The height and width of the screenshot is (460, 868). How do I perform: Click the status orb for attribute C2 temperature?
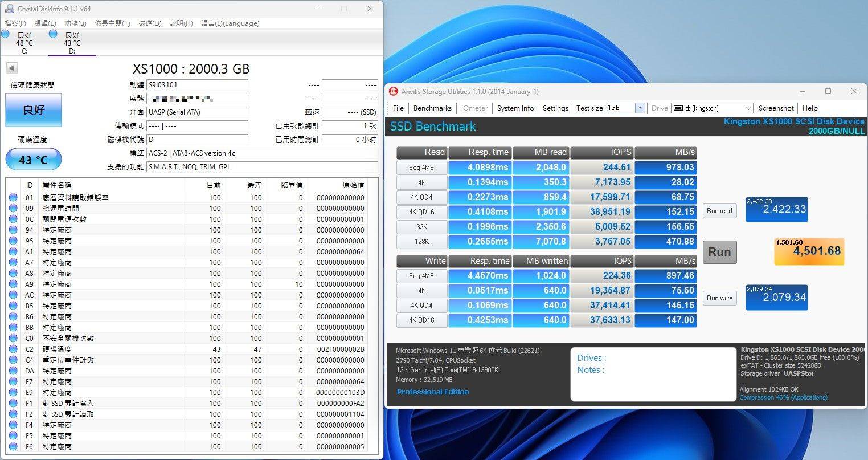[13, 349]
